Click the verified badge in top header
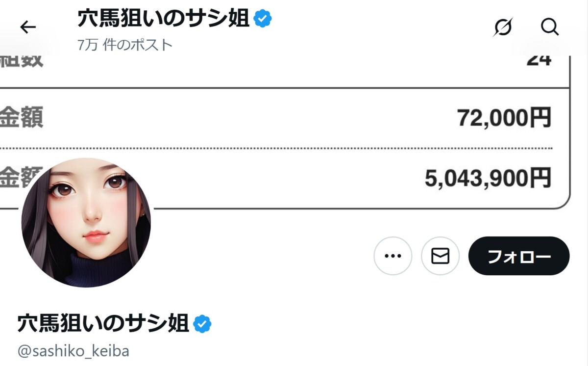Screen dimensions: 588x366 [x=263, y=19]
